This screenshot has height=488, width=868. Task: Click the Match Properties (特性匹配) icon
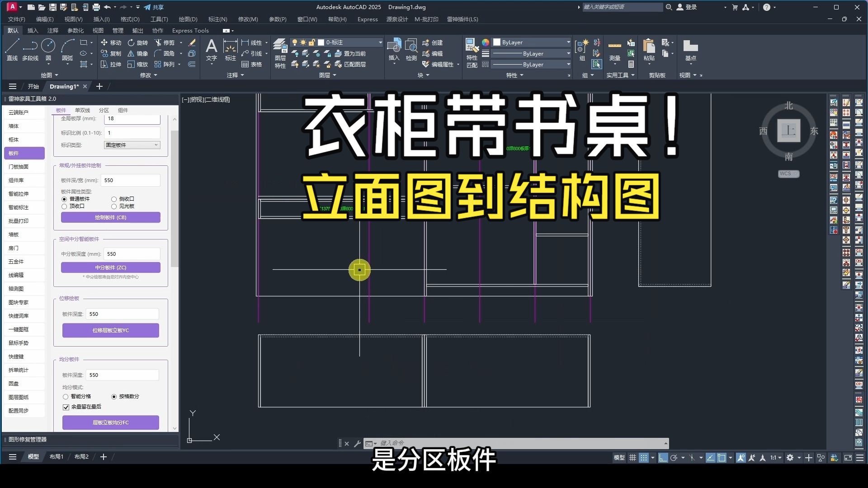(x=472, y=53)
